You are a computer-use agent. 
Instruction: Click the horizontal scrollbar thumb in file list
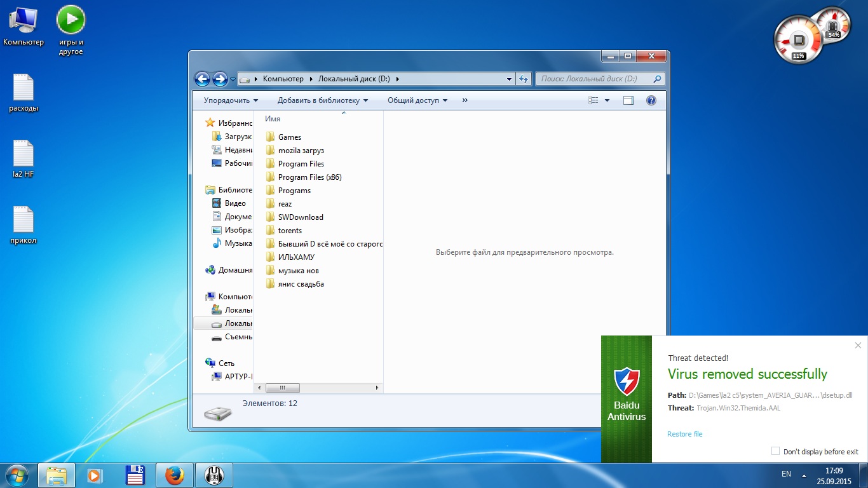[x=282, y=388]
